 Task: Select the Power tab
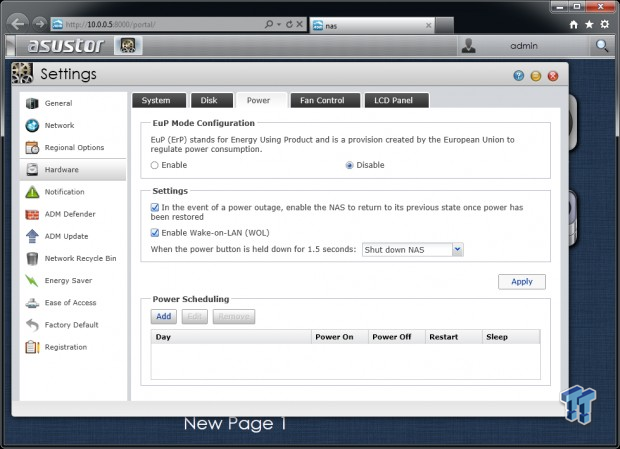click(x=261, y=100)
